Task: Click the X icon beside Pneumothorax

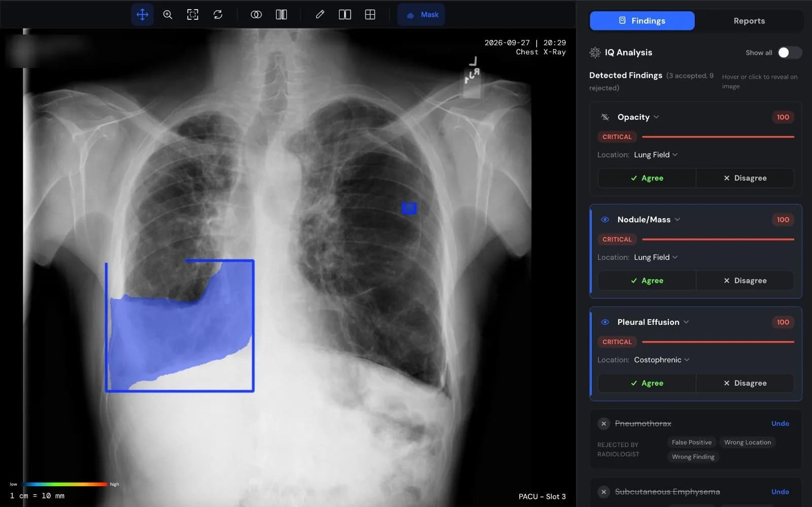Action: pyautogui.click(x=603, y=423)
